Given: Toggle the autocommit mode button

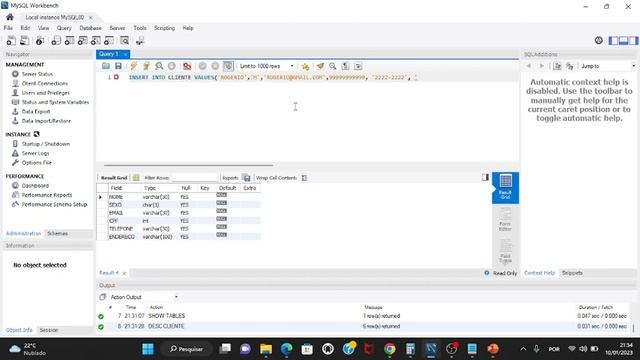Looking at the screenshot, I should (x=228, y=66).
